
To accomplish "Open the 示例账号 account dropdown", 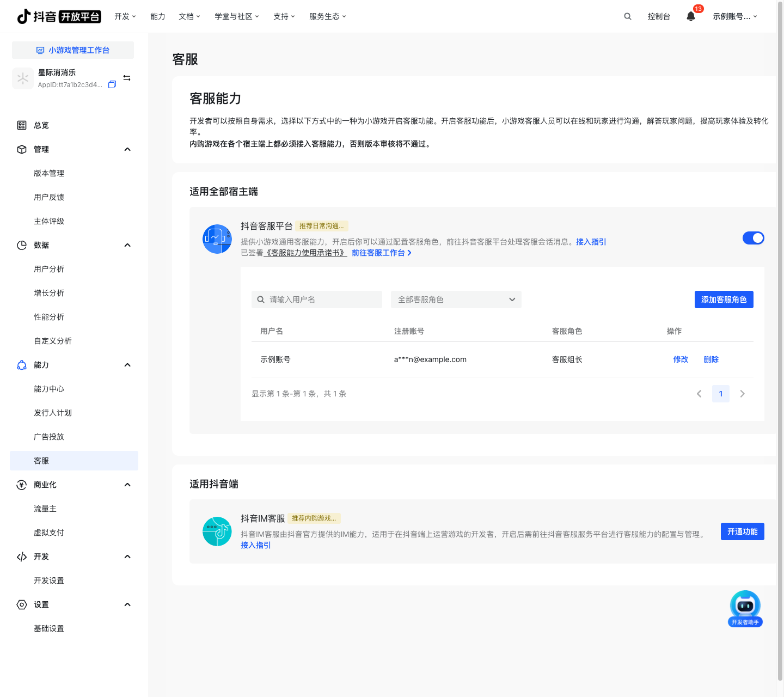I will coord(735,16).
